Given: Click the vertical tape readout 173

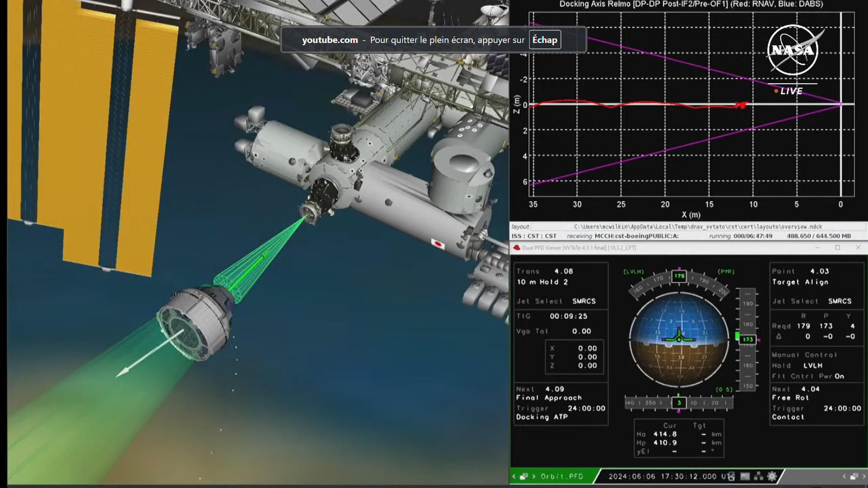Looking at the screenshot, I should 748,339.
